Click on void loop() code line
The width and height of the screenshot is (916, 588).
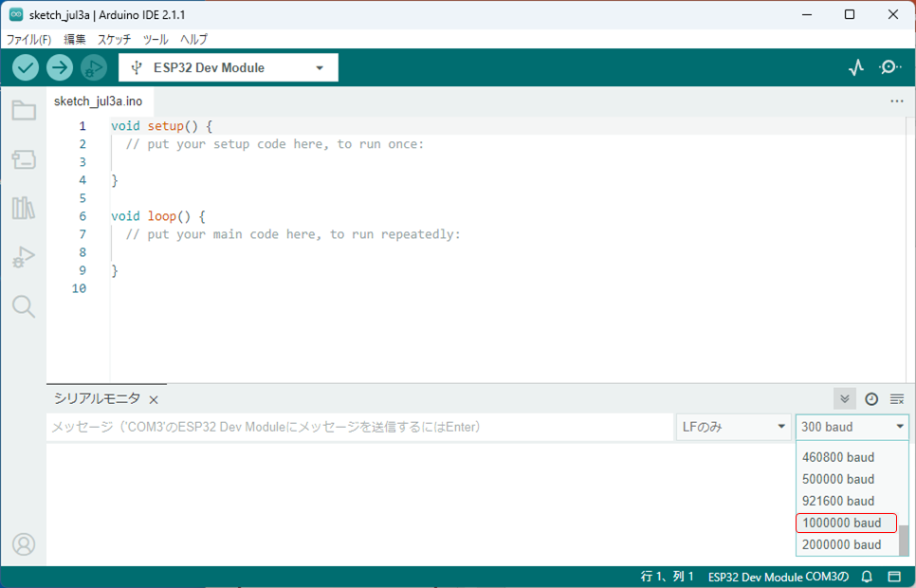[x=158, y=216]
